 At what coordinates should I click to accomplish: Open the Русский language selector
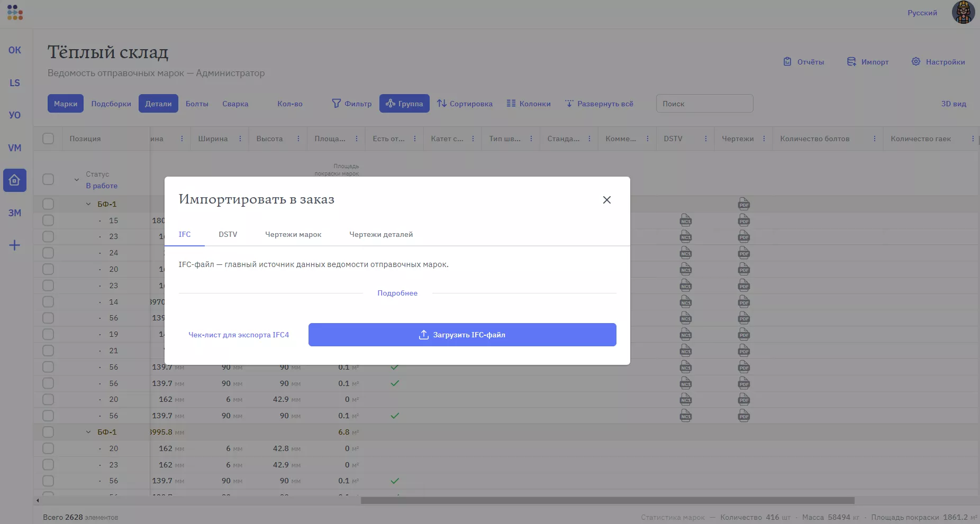click(x=922, y=13)
